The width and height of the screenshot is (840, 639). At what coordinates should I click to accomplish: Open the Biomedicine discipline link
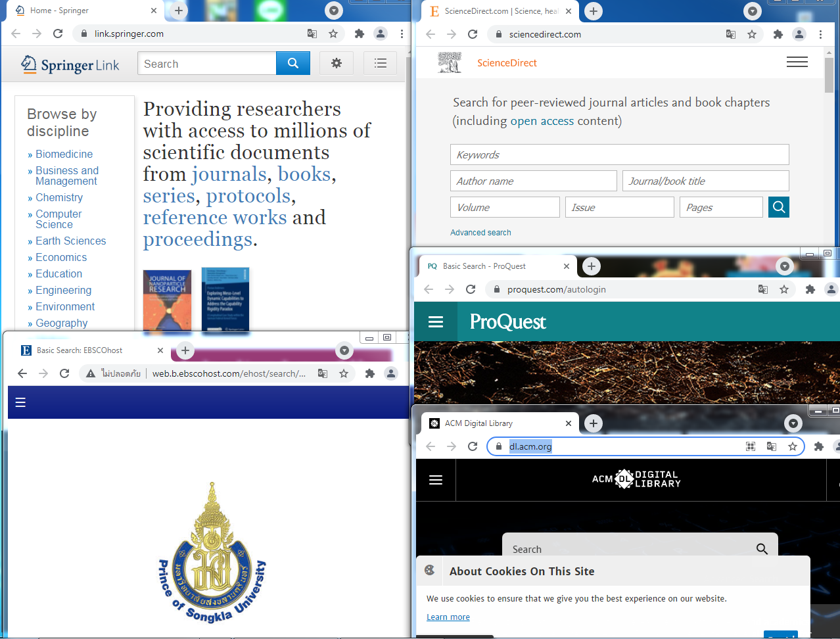[64, 154]
